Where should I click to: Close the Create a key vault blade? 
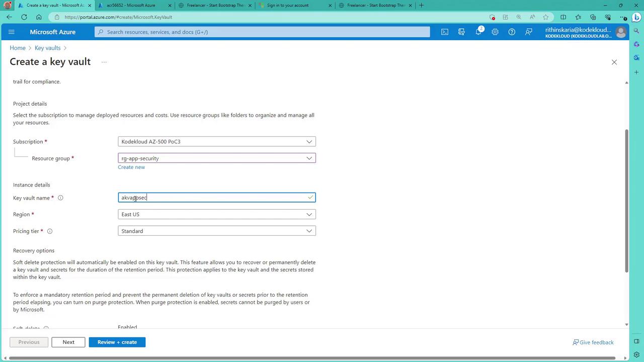614,62
